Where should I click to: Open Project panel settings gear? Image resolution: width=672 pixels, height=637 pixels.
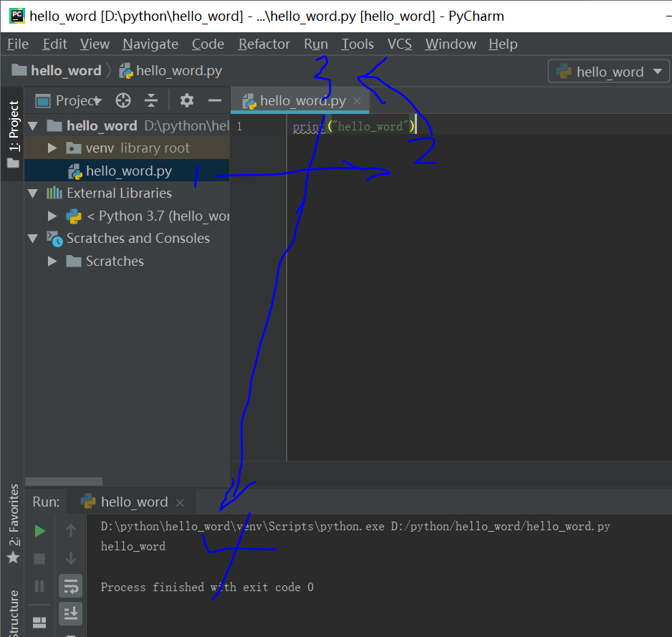(x=186, y=101)
